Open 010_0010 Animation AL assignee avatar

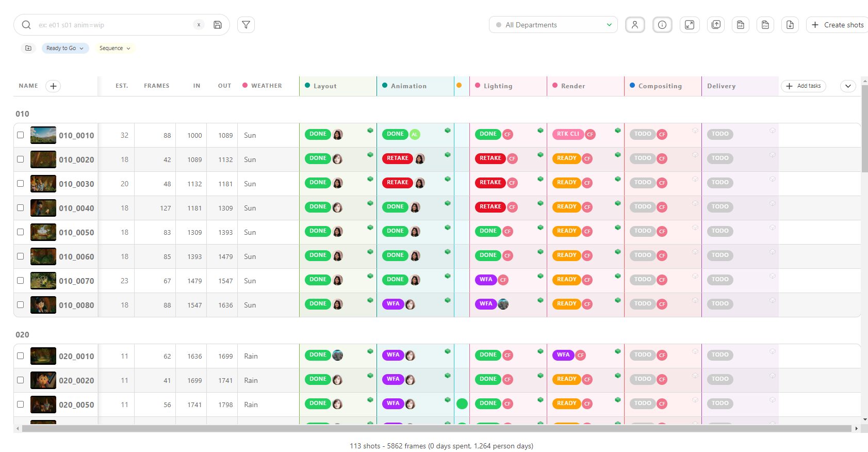pos(415,134)
